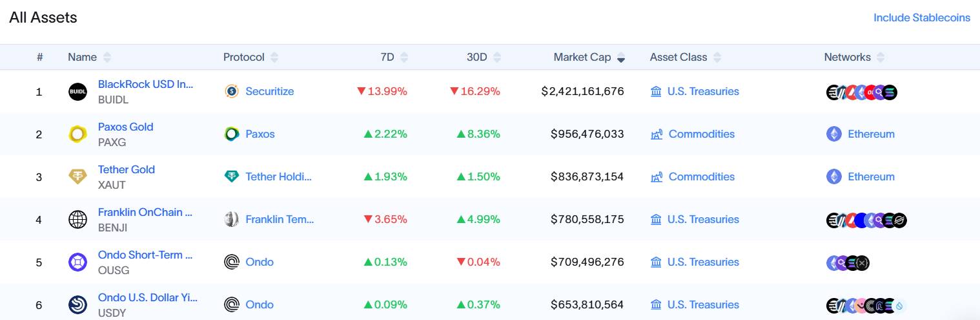This screenshot has width=980, height=320.
Task: Click the treasuries building icon in BENJI row
Action: coord(656,219)
